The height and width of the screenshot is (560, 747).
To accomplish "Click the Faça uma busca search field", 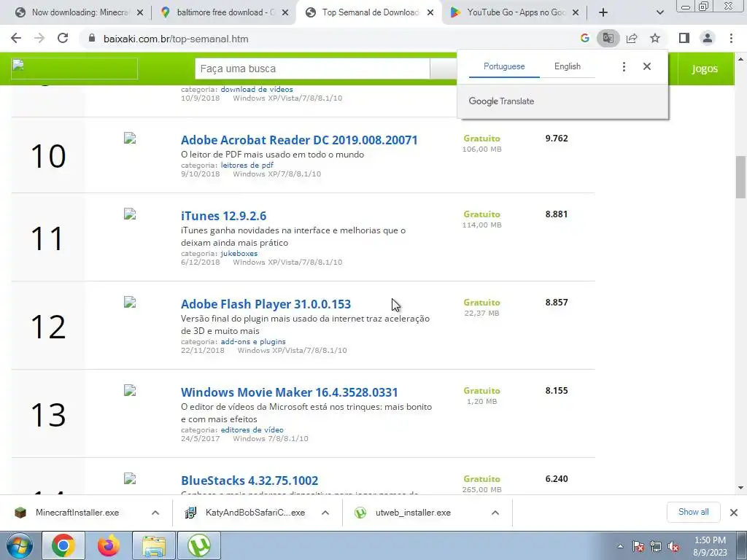I will pos(312,69).
